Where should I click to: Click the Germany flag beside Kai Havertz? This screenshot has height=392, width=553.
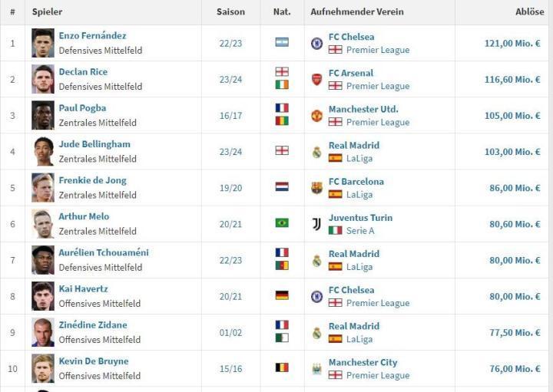[x=282, y=296]
